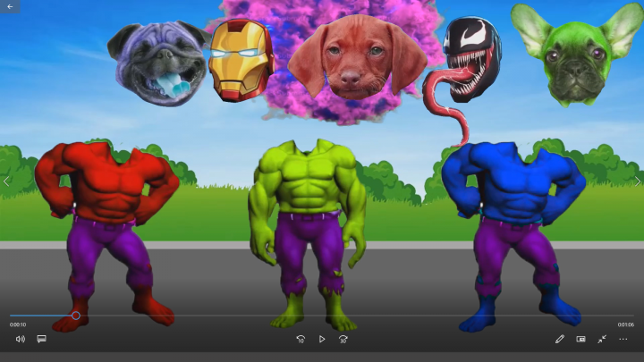Click the elapsed time 0:00:10
Viewport: 644px width, 362px height.
(x=18, y=324)
